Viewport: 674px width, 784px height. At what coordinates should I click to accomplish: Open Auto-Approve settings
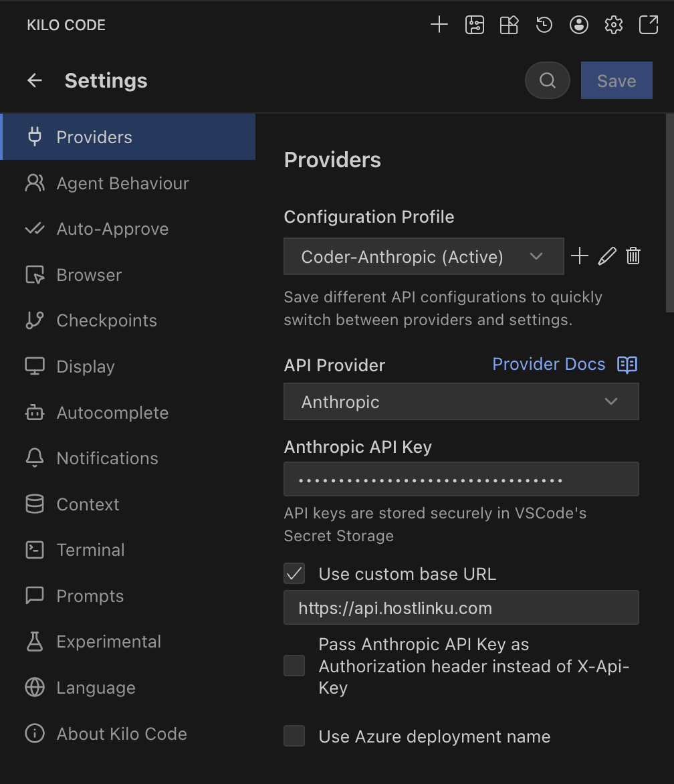click(x=129, y=229)
